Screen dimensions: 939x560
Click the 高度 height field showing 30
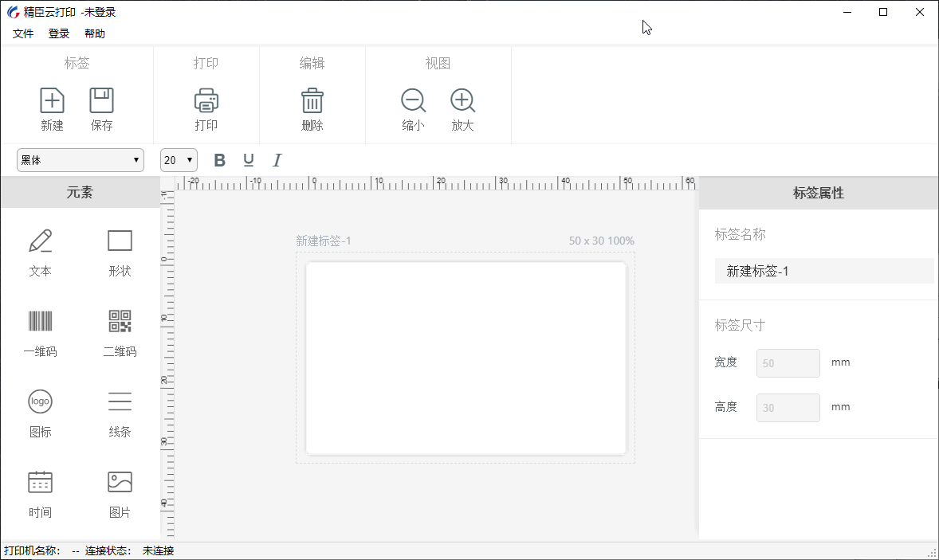[788, 408]
